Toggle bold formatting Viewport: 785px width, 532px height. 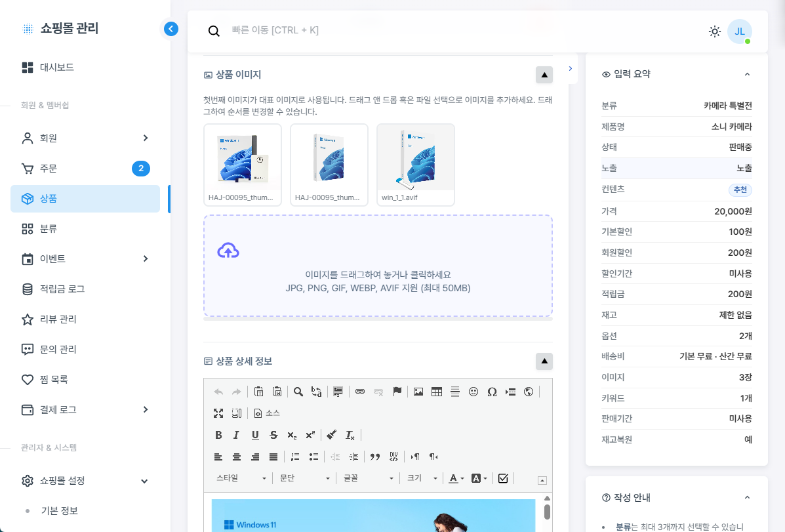218,435
